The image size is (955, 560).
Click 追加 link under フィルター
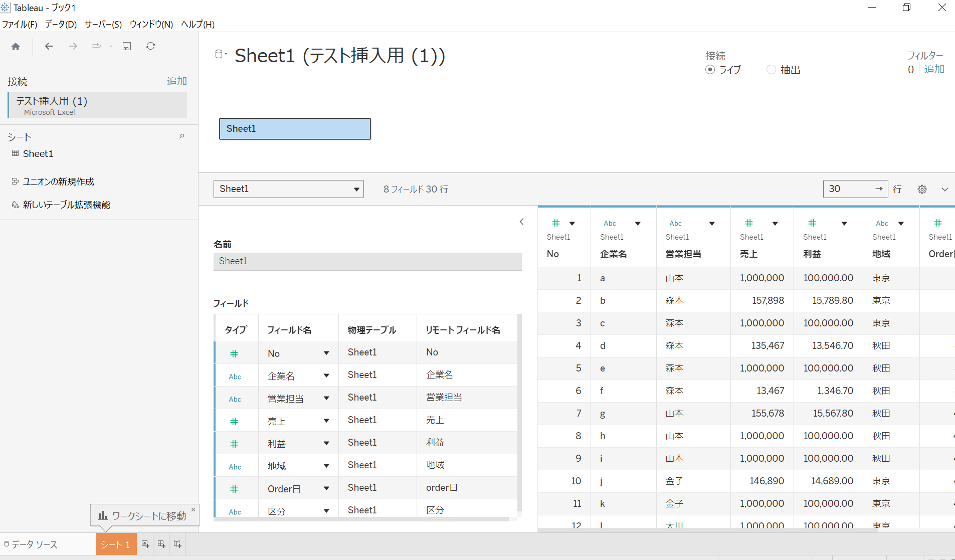tap(934, 69)
